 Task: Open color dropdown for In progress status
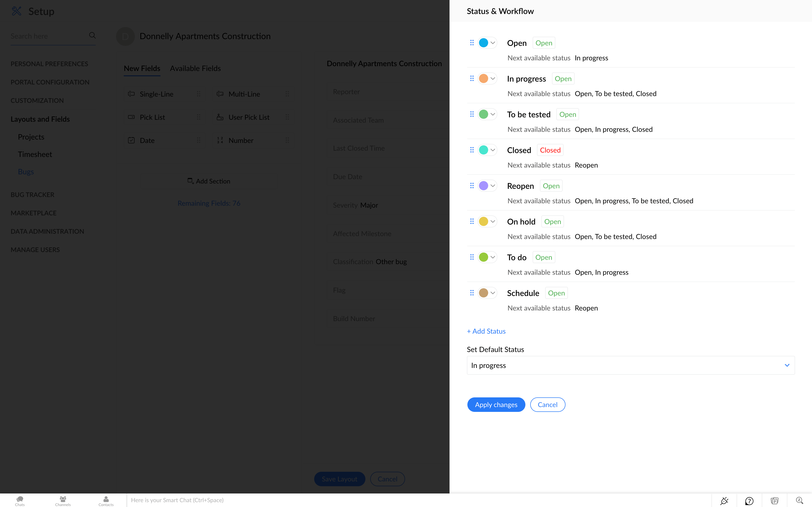pyautogui.click(x=493, y=78)
